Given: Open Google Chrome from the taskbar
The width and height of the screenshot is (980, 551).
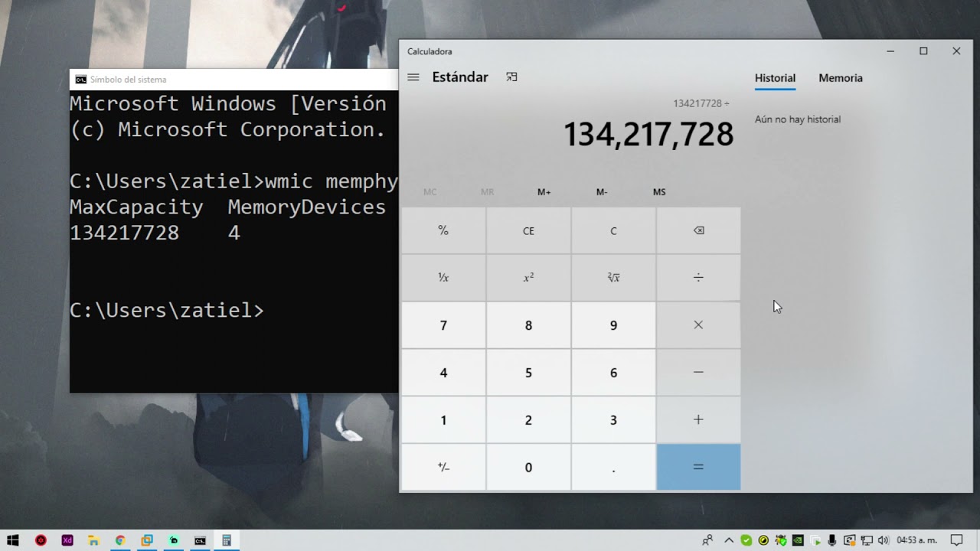Looking at the screenshot, I should (120, 540).
